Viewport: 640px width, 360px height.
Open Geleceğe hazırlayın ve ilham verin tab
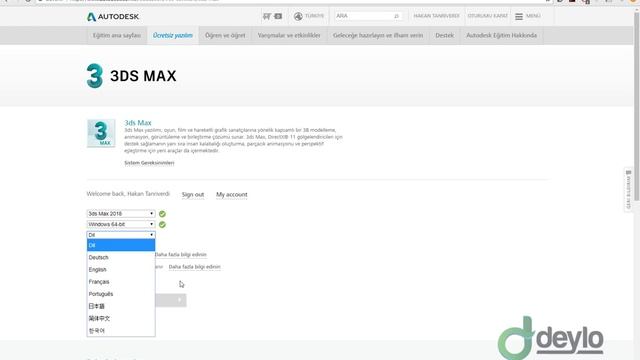pos(378,36)
